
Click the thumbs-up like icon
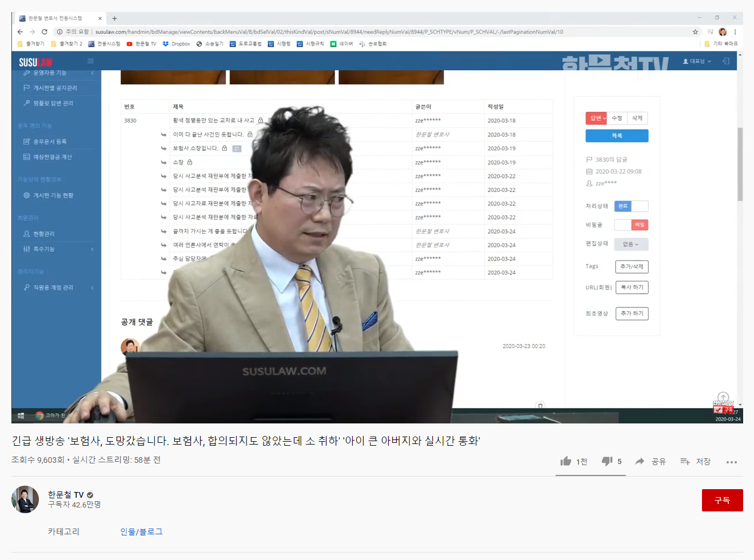pos(566,461)
